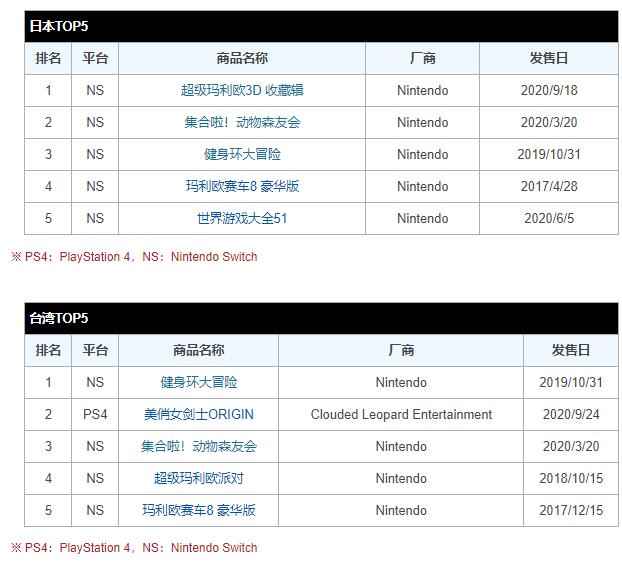Select release date 2020/3/20 in Japan table
Image resolution: width=622 pixels, height=565 pixels.
[549, 122]
